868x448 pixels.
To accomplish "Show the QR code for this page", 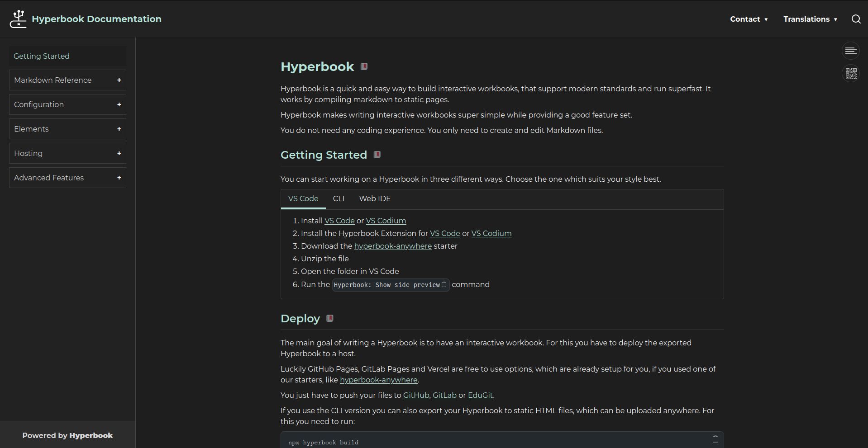I will click(x=851, y=73).
